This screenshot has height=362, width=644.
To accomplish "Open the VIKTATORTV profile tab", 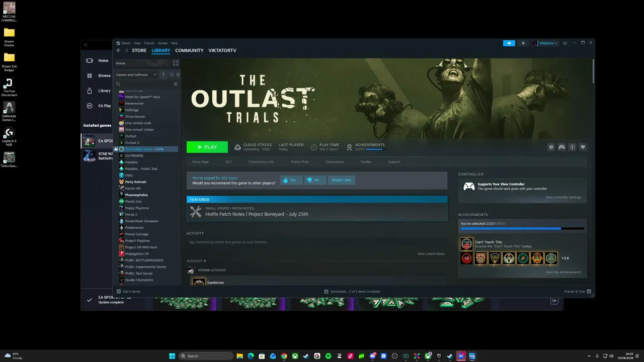I will (x=222, y=50).
